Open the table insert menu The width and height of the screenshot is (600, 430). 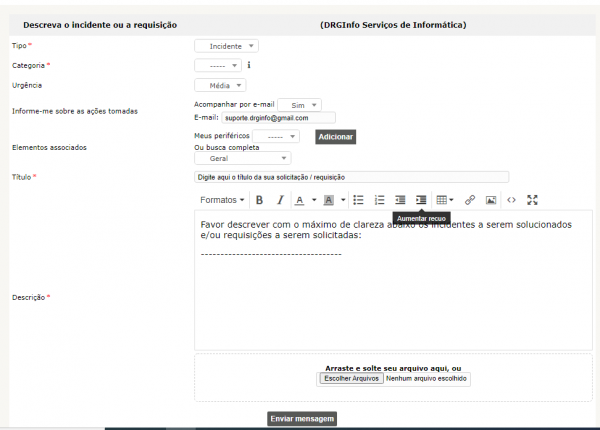pos(445,200)
